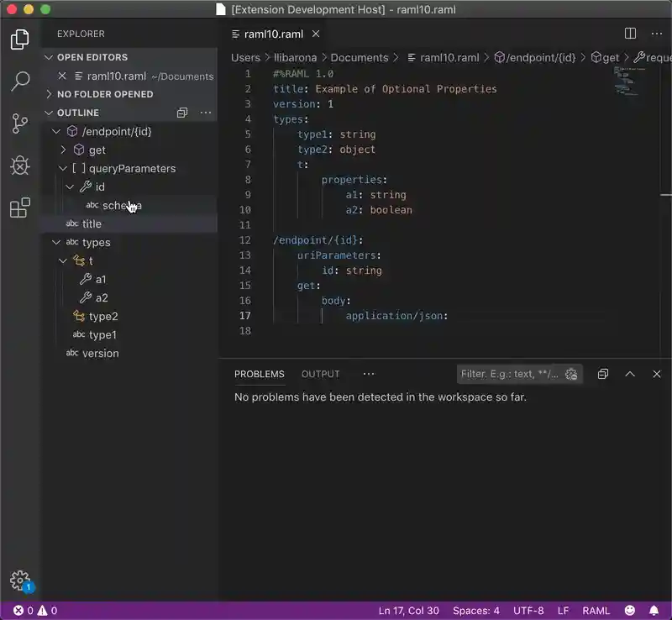Image resolution: width=672 pixels, height=620 pixels.
Task: Open the Extensions view
Action: coord(20,208)
